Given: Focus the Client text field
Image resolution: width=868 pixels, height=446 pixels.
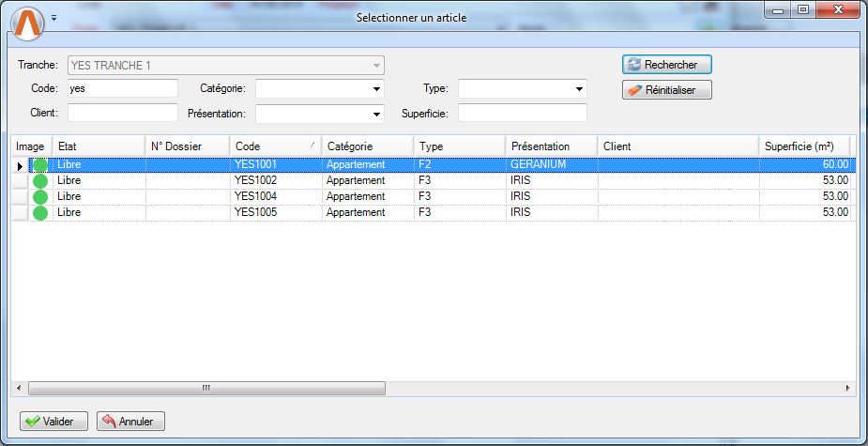Looking at the screenshot, I should click(x=122, y=113).
